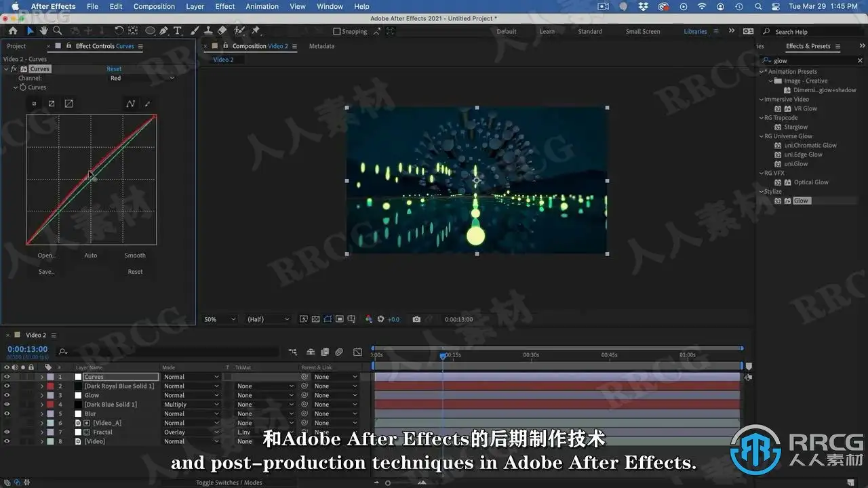Select the Zoom magnifier tool
Viewport: 868px width, 488px height.
pyautogui.click(x=58, y=31)
